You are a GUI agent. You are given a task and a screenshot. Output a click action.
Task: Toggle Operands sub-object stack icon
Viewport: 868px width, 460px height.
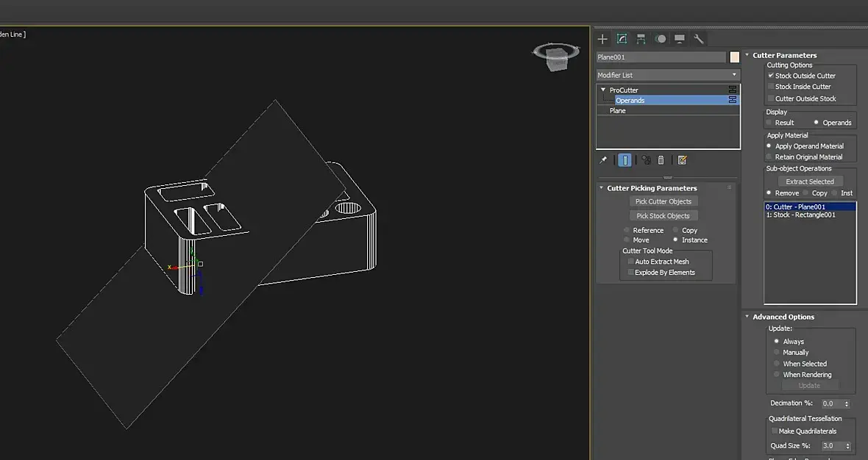pos(733,100)
